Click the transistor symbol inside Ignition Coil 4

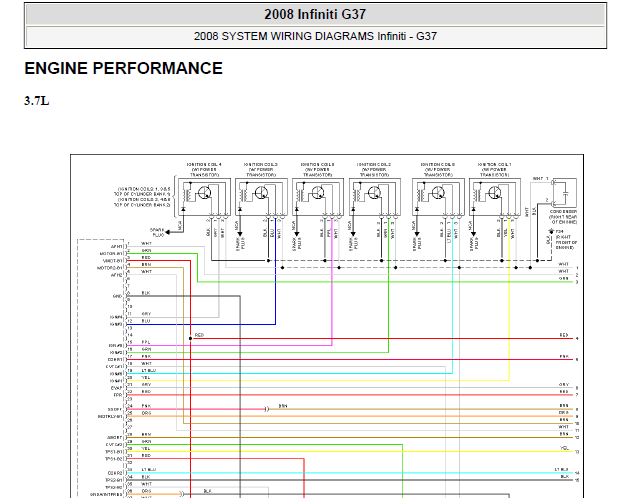tap(205, 193)
